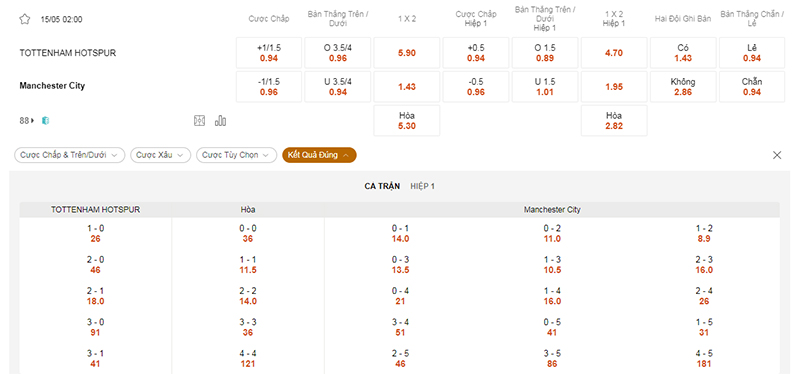Expand the 88 more markets arrow
Image resolution: width=800 pixels, height=374 pixels.
tap(33, 121)
